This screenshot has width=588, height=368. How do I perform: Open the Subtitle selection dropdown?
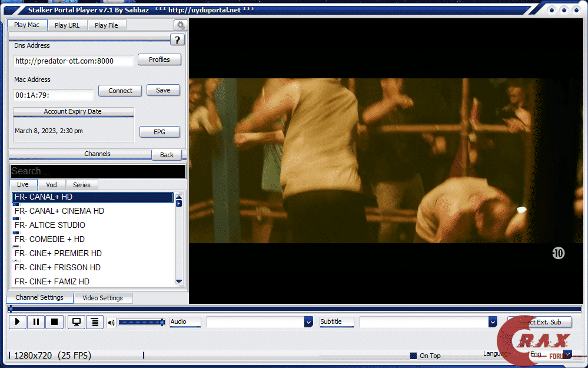click(493, 322)
